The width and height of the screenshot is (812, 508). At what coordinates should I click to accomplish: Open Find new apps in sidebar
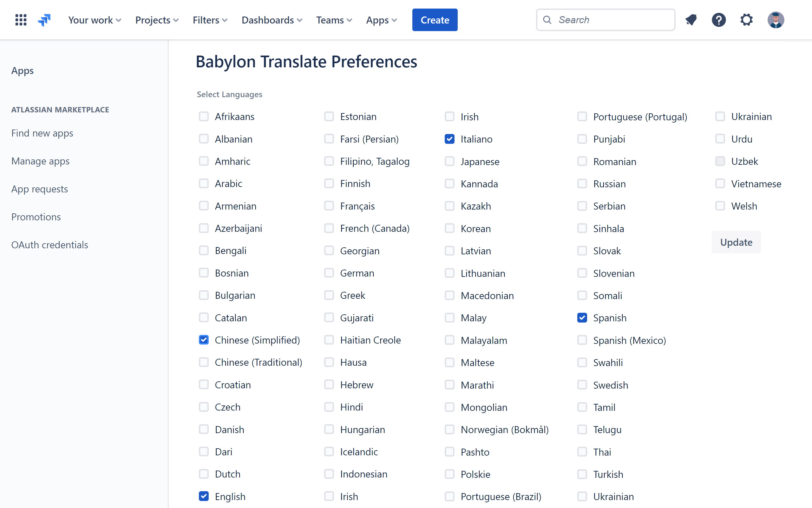pyautogui.click(x=42, y=133)
